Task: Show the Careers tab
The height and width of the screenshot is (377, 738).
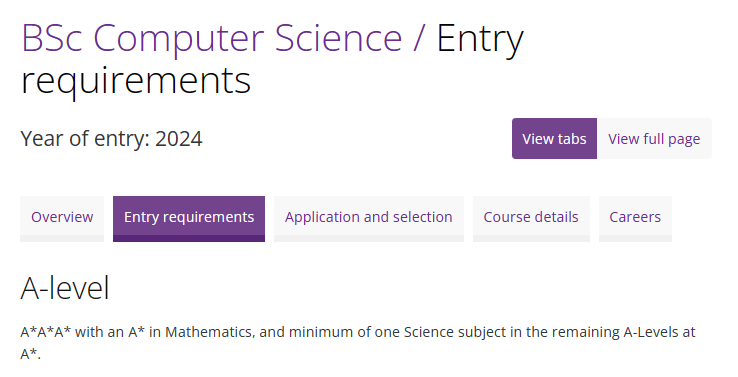Action: click(x=635, y=219)
